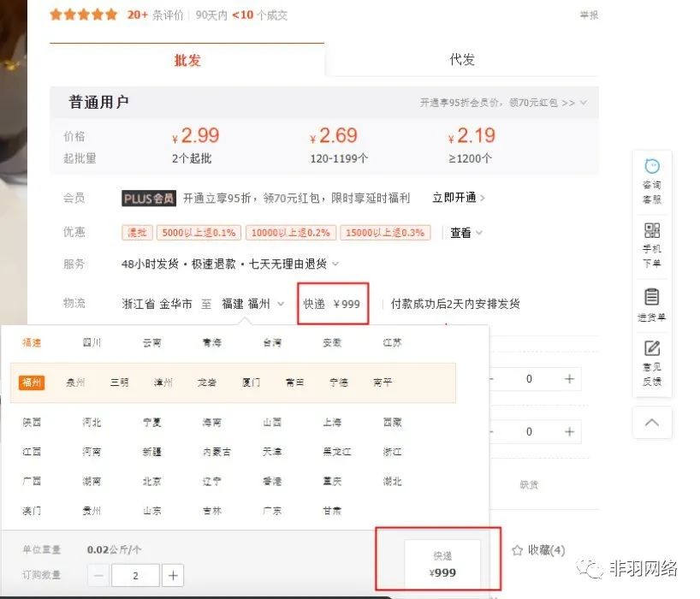700x599 pixels.
Task: Select 厦门 city in the region picker
Action: point(251,383)
